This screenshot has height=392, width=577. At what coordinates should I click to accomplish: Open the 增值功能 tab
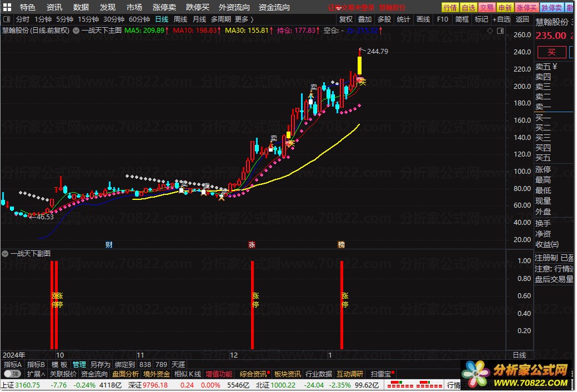click(x=219, y=374)
